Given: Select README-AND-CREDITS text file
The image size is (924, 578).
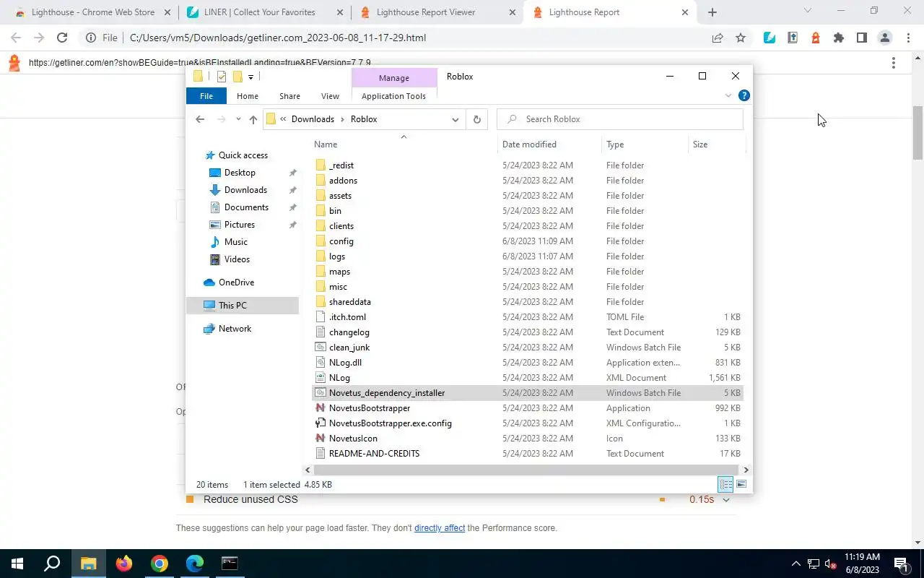Looking at the screenshot, I should (374, 454).
